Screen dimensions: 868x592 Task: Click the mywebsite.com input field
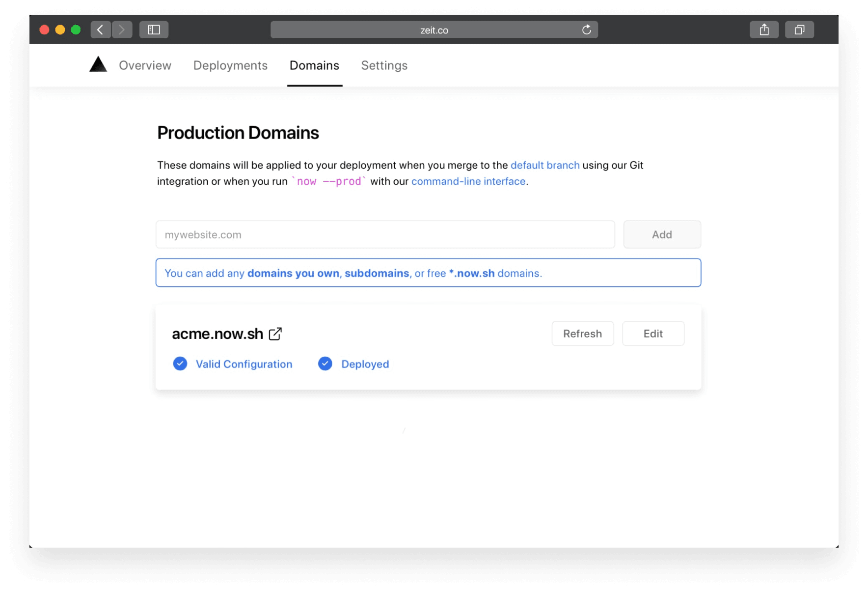click(385, 234)
